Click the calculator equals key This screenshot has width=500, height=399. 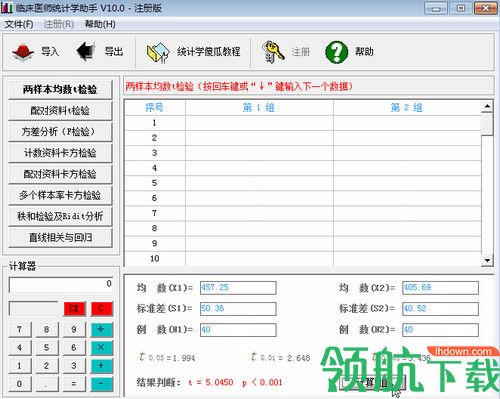point(74,384)
